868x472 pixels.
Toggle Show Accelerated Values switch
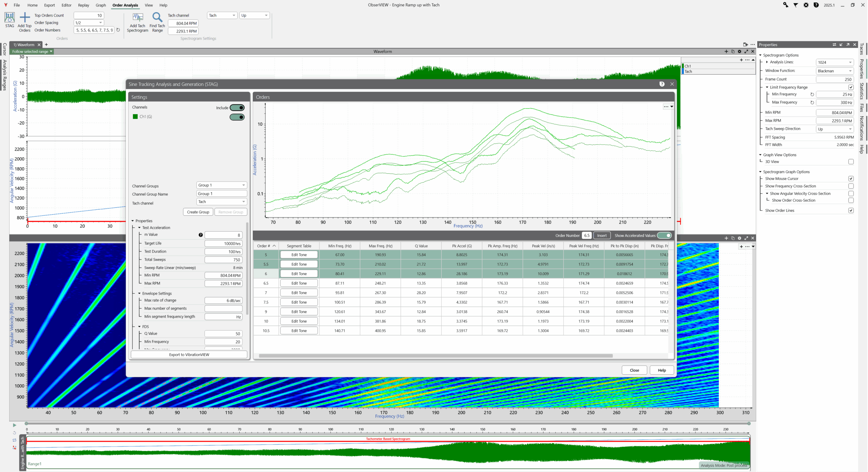pos(664,236)
